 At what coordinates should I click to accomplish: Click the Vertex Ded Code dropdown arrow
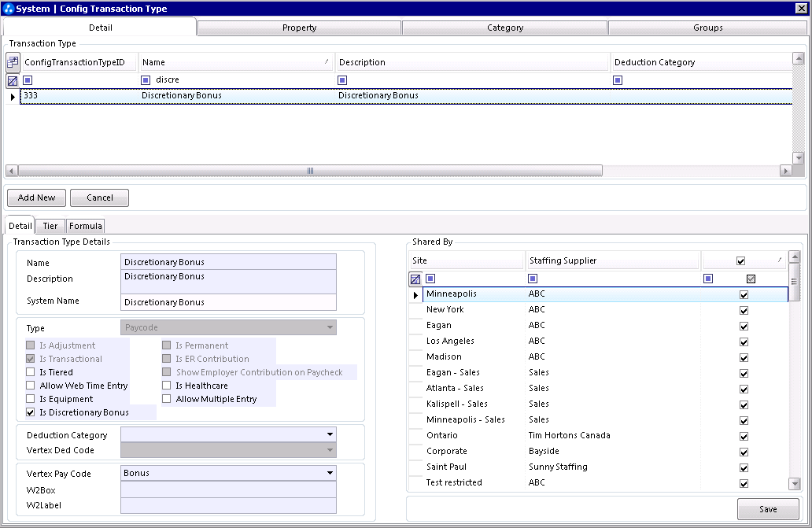pyautogui.click(x=330, y=450)
